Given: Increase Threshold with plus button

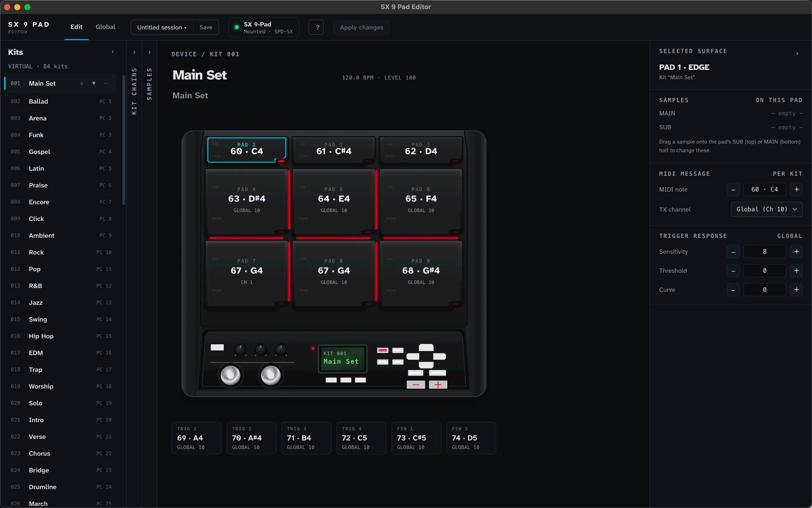Looking at the screenshot, I should click(796, 271).
